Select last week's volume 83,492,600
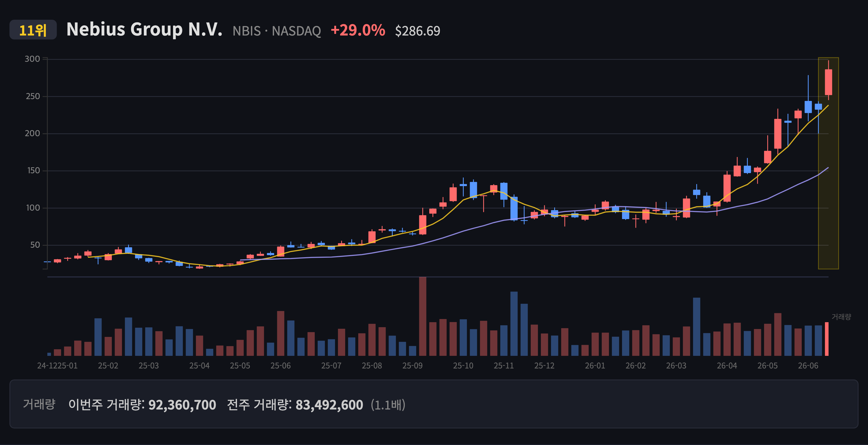The image size is (868, 445). (x=329, y=404)
